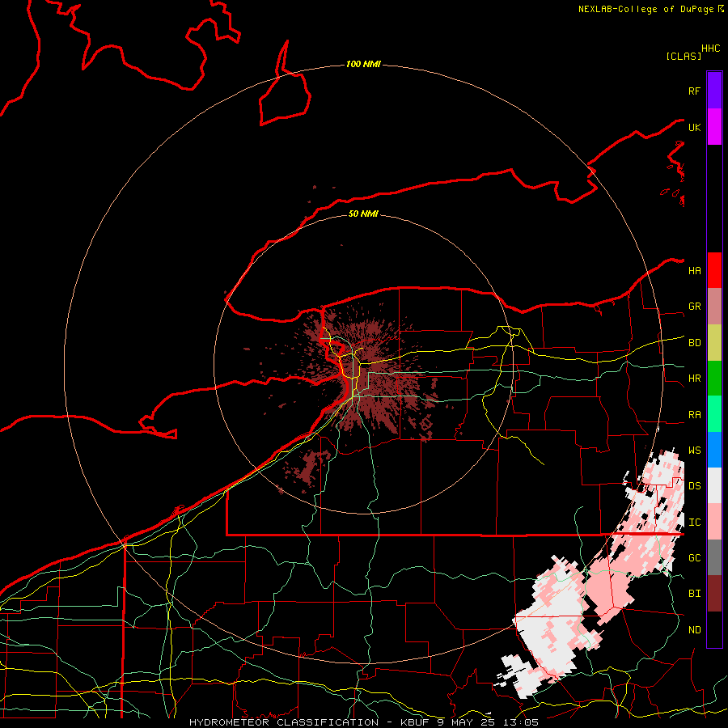Select the IC pink legend swatch
The width and height of the screenshot is (728, 728).
click(x=714, y=522)
